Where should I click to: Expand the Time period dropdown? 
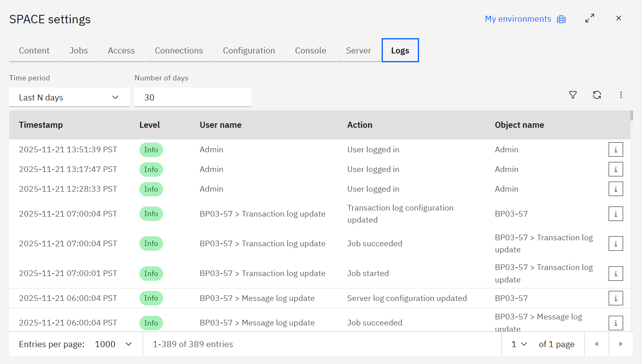click(69, 98)
